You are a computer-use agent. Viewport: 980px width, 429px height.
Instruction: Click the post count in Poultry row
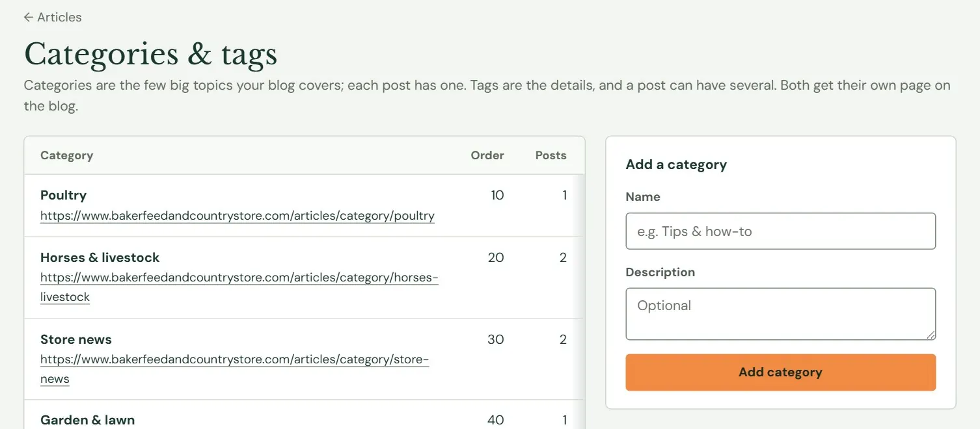564,195
